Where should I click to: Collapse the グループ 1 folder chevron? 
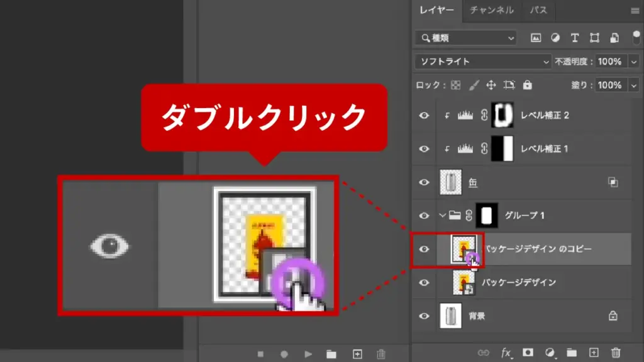point(442,216)
